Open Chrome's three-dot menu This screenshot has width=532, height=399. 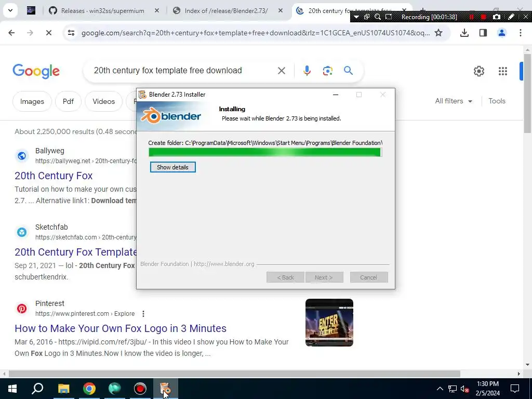521,33
